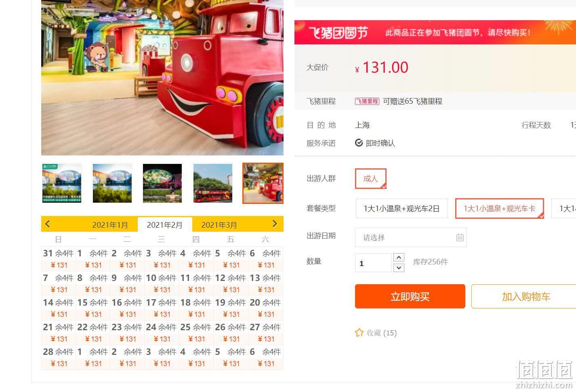Screen dimensions: 576x392
Task: Go to previous month in calendar
Action: [x=48, y=224]
